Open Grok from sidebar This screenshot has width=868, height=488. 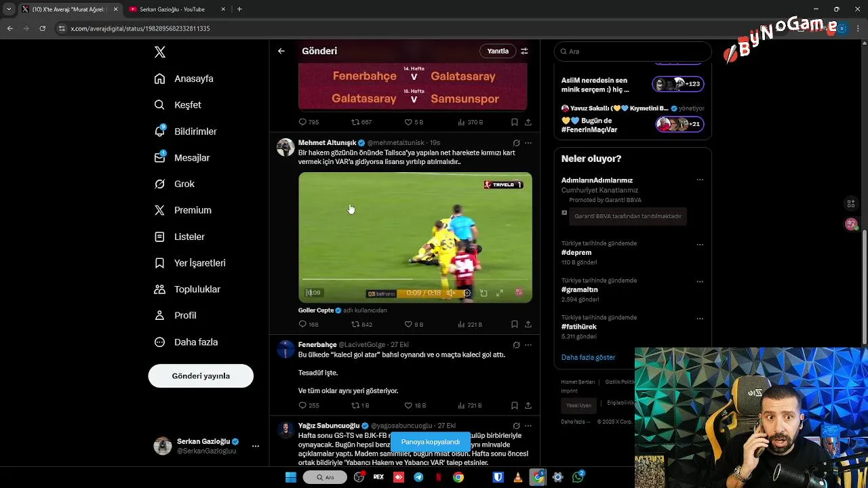(174, 184)
